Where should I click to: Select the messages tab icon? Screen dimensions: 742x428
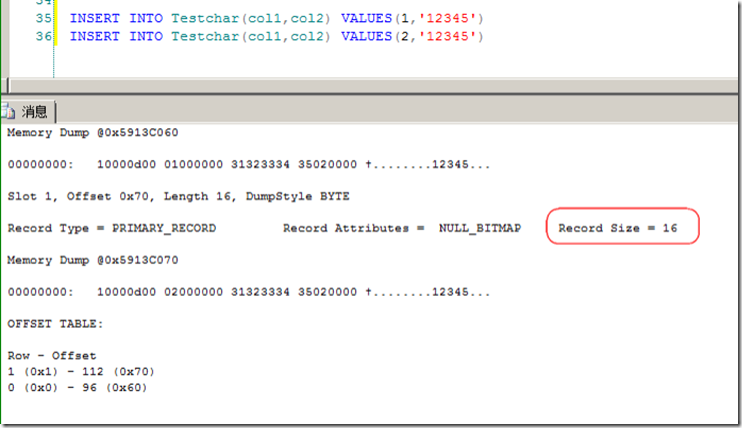pos(8,112)
